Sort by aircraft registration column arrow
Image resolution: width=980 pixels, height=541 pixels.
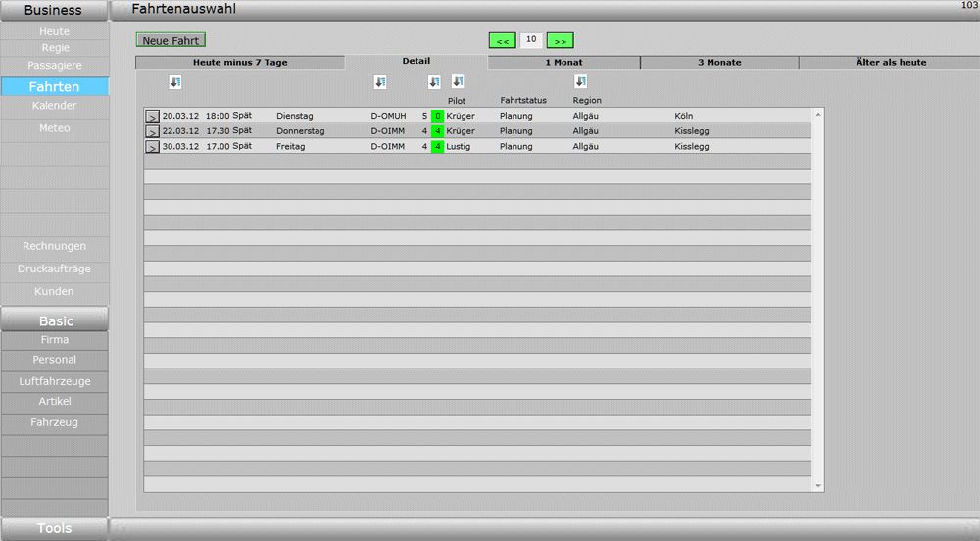pyautogui.click(x=380, y=82)
